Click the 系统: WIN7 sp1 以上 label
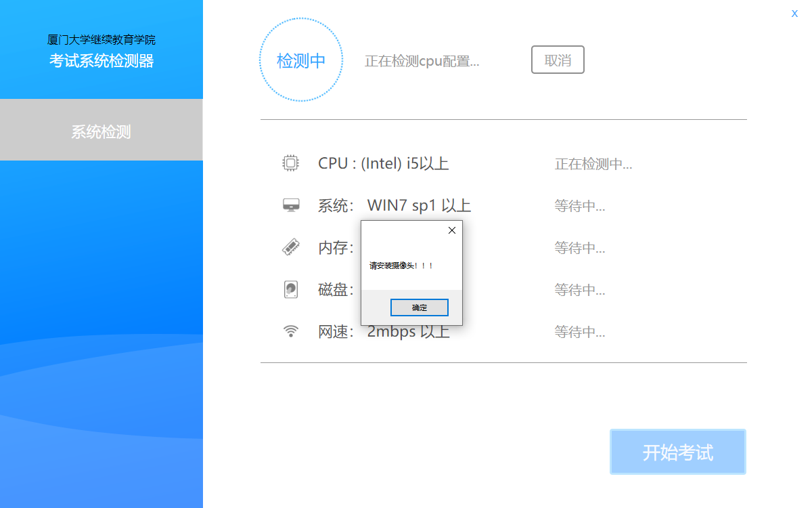Screen dimensions: 812x508 point(394,206)
